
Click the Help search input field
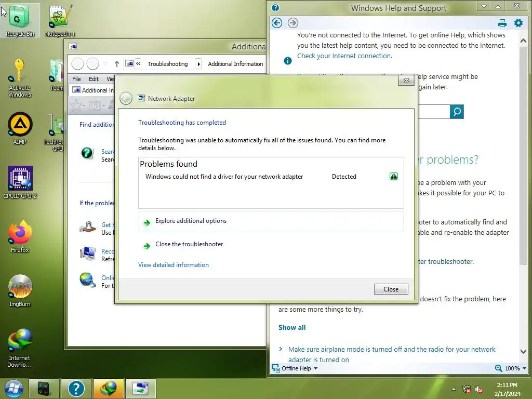tap(434, 112)
